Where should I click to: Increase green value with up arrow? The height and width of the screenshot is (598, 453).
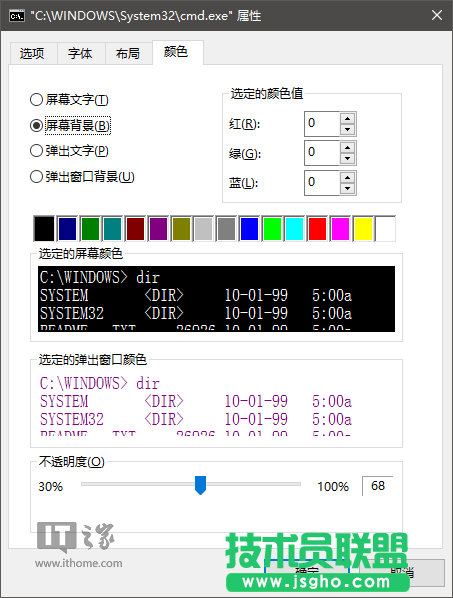tap(347, 148)
